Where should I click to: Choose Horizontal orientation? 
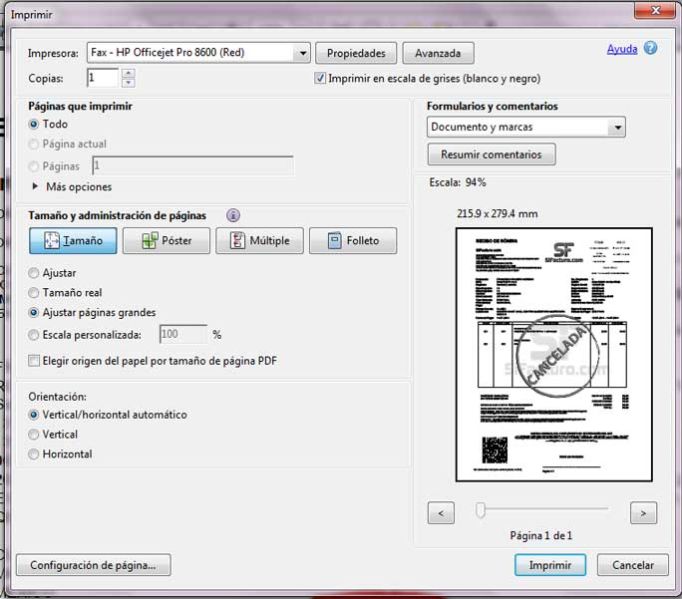point(35,454)
